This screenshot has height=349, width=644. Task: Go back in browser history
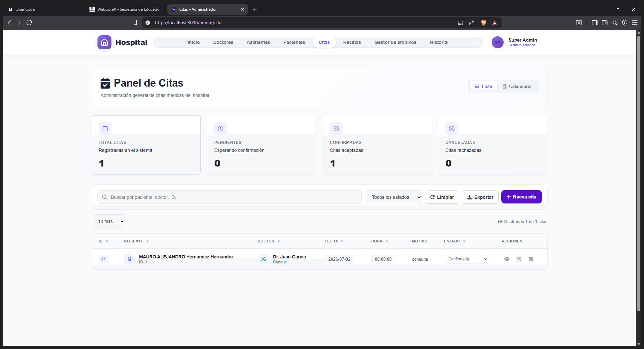pos(9,23)
